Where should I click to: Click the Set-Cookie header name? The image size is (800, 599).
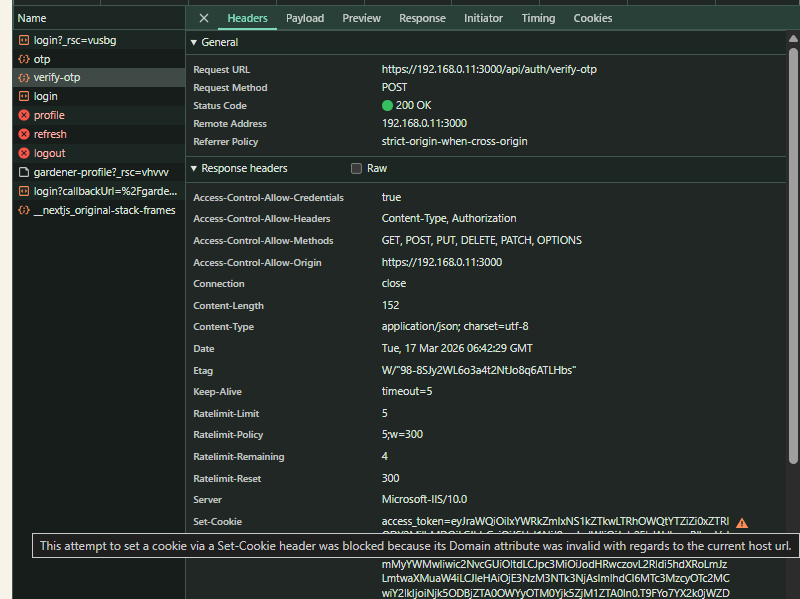coord(217,521)
